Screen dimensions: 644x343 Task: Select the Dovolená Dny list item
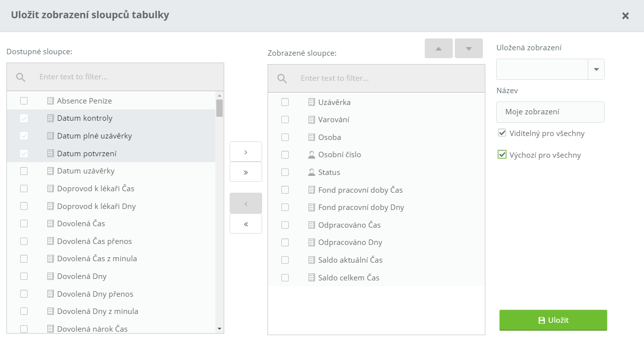click(82, 276)
